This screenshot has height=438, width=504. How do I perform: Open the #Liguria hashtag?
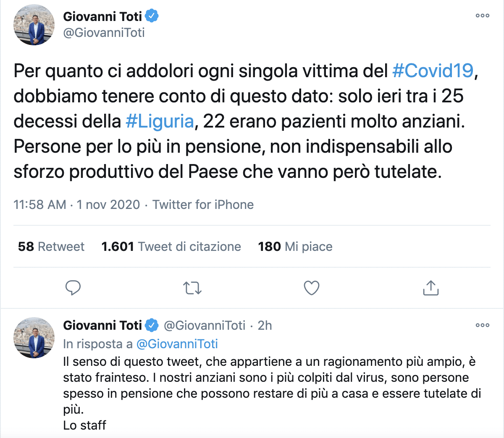pyautogui.click(x=160, y=121)
